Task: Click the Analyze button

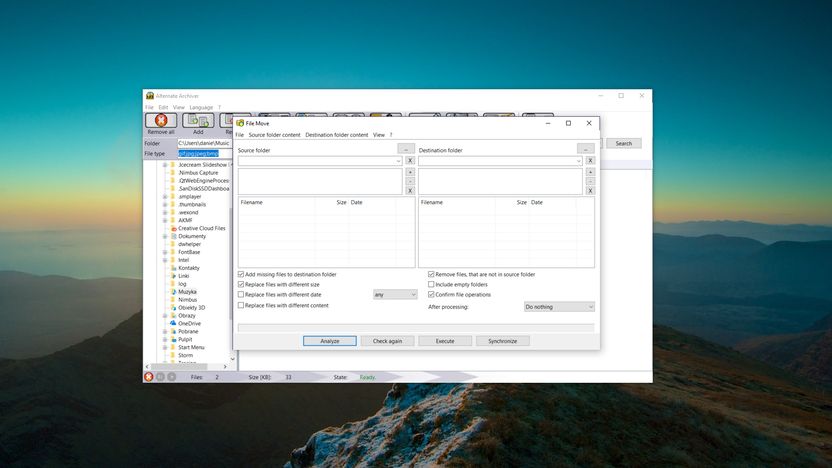Action: pos(330,341)
